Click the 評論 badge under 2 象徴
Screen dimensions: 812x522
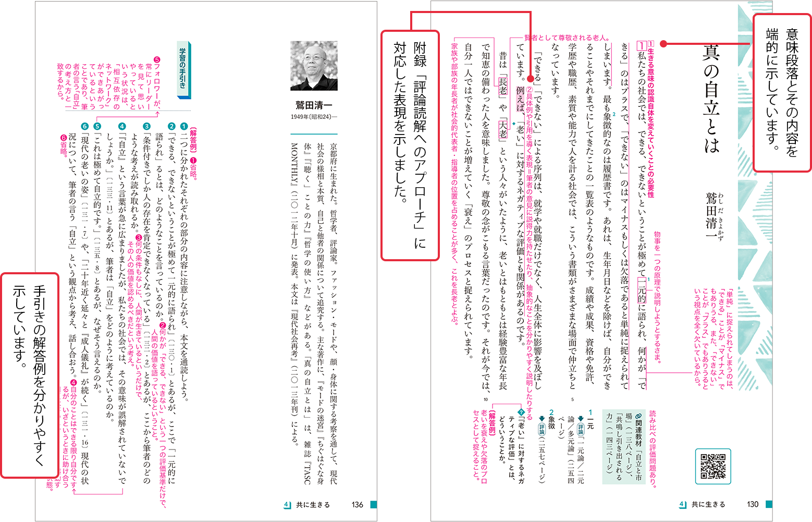(542, 428)
